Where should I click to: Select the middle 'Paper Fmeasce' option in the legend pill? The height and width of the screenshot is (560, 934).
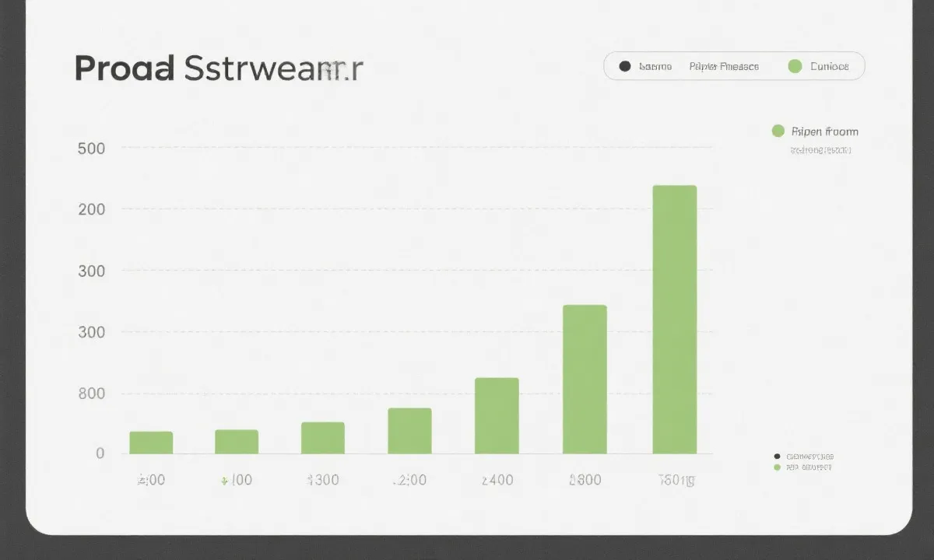723,66
